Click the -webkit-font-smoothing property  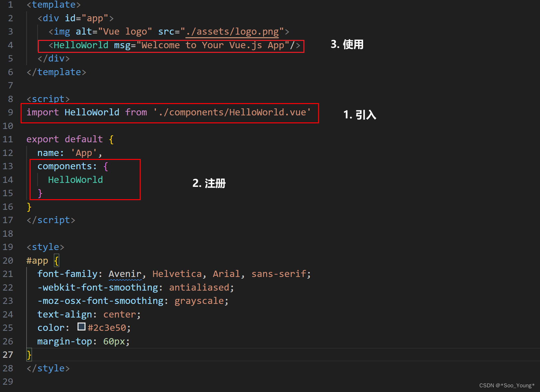click(x=98, y=288)
